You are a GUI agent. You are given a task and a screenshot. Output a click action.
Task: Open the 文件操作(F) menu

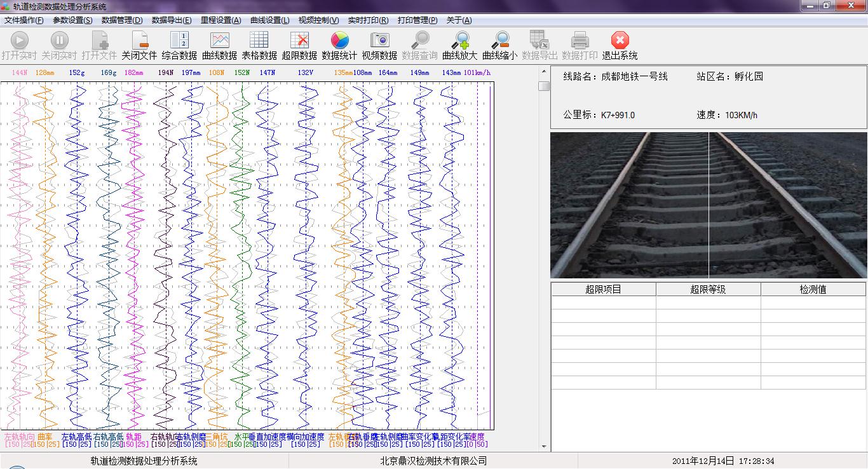tap(24, 20)
